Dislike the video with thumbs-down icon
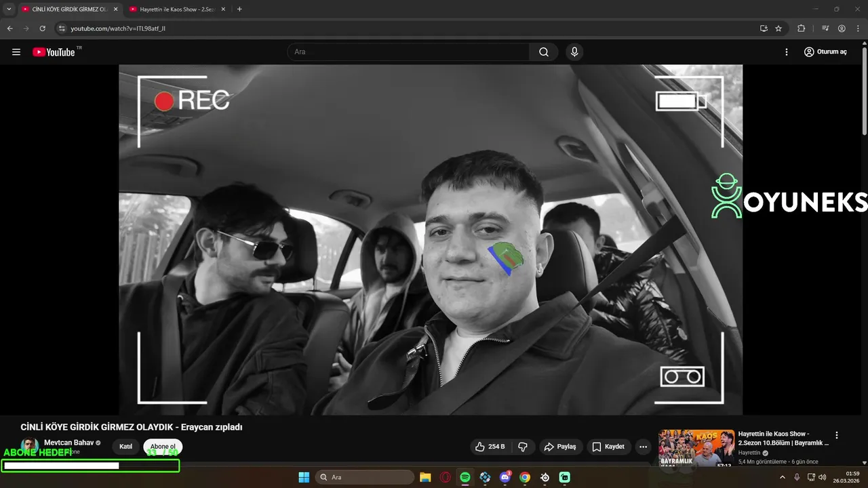The image size is (868, 488). pos(523,447)
